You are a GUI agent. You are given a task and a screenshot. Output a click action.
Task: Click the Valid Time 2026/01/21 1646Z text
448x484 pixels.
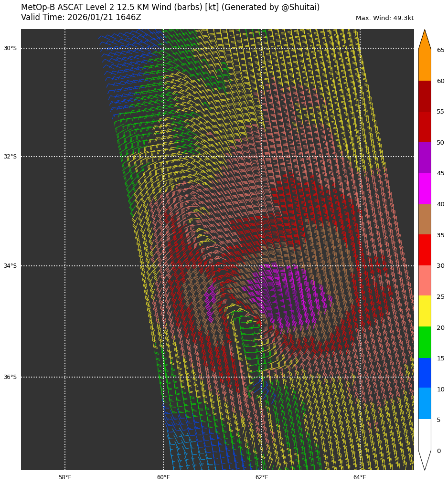81,18
